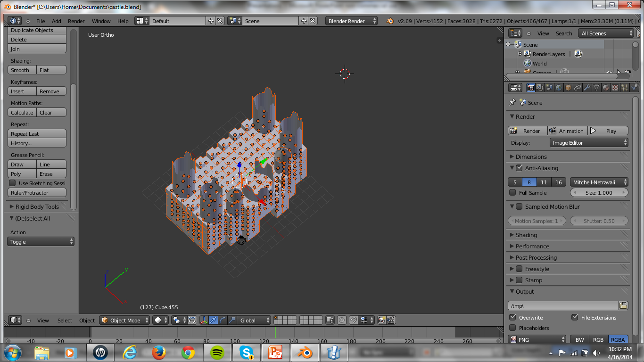Open the Object menu in the viewport header
Image resolution: width=644 pixels, height=362 pixels.
click(x=87, y=320)
